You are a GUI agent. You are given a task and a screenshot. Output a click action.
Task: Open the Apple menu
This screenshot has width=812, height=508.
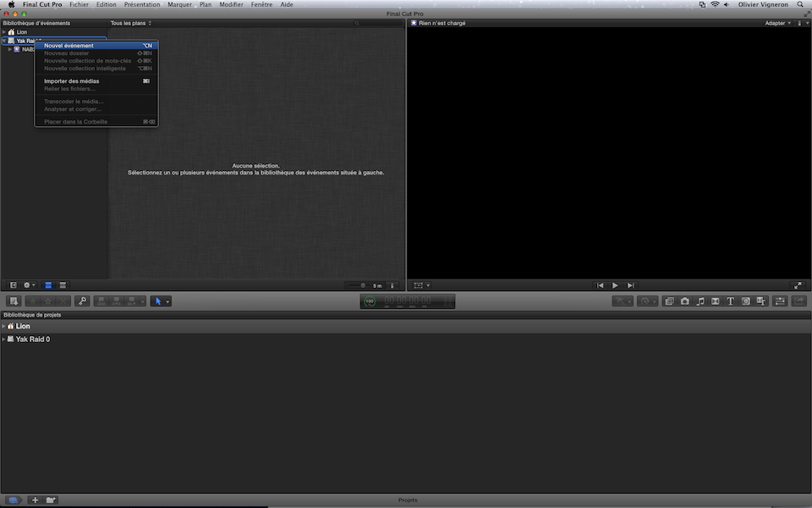coord(11,5)
